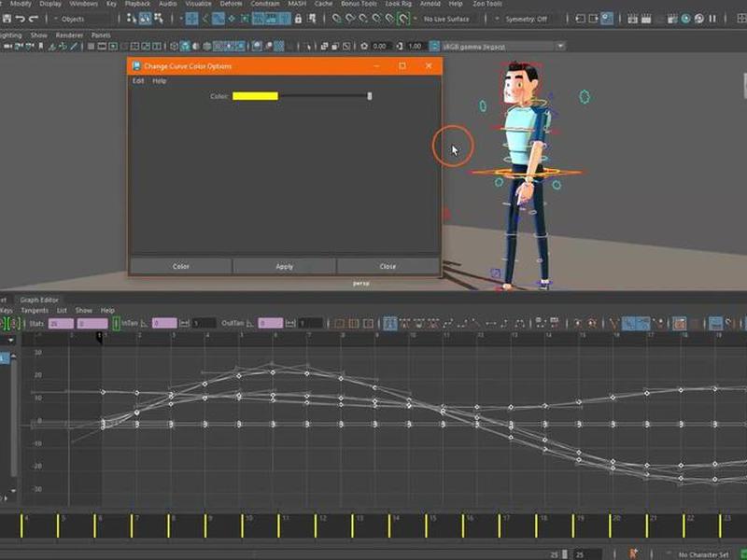Open the Show menu in Graph Editor

(x=84, y=311)
